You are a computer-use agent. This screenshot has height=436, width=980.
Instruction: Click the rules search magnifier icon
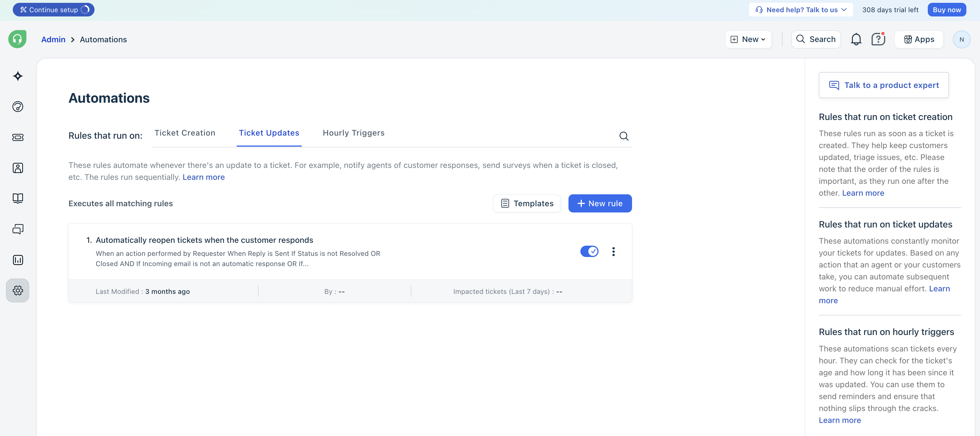[x=624, y=136]
